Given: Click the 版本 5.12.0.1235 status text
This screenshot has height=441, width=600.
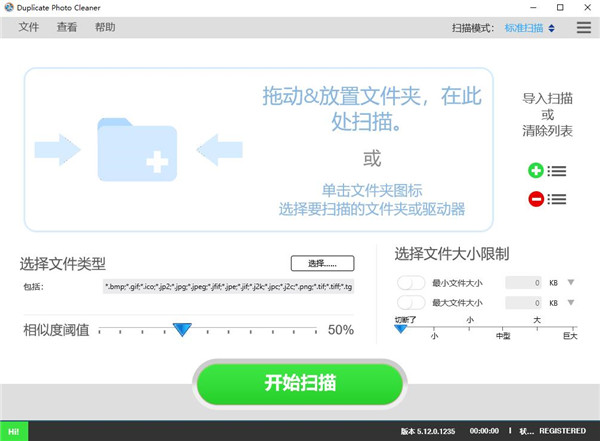Looking at the screenshot, I should (428, 431).
